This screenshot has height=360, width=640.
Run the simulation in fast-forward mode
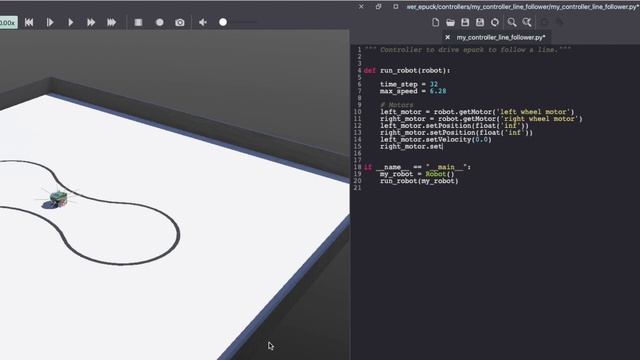pyautogui.click(x=91, y=22)
